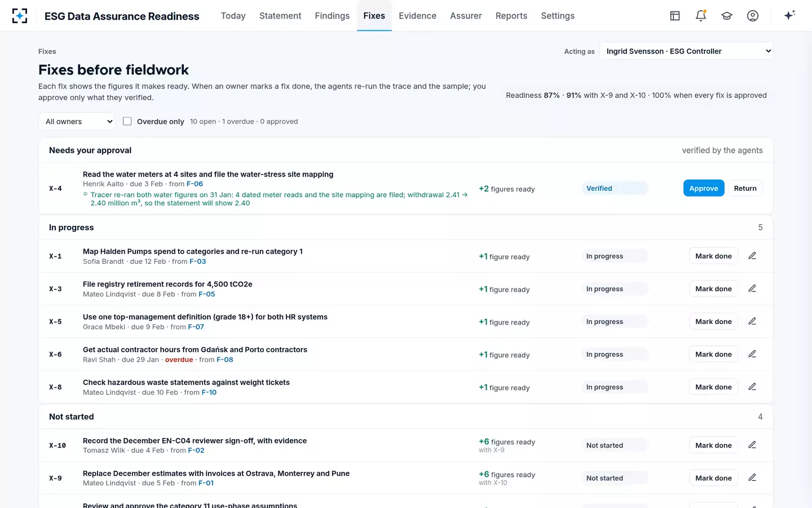Edit fix X-3 with the pencil icon
812x508 pixels.
pyautogui.click(x=752, y=288)
